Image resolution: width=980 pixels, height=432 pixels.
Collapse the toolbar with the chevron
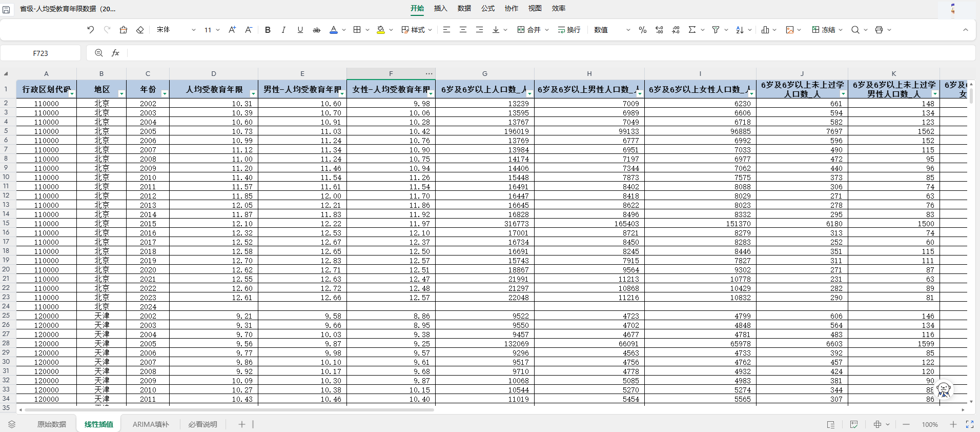click(966, 30)
